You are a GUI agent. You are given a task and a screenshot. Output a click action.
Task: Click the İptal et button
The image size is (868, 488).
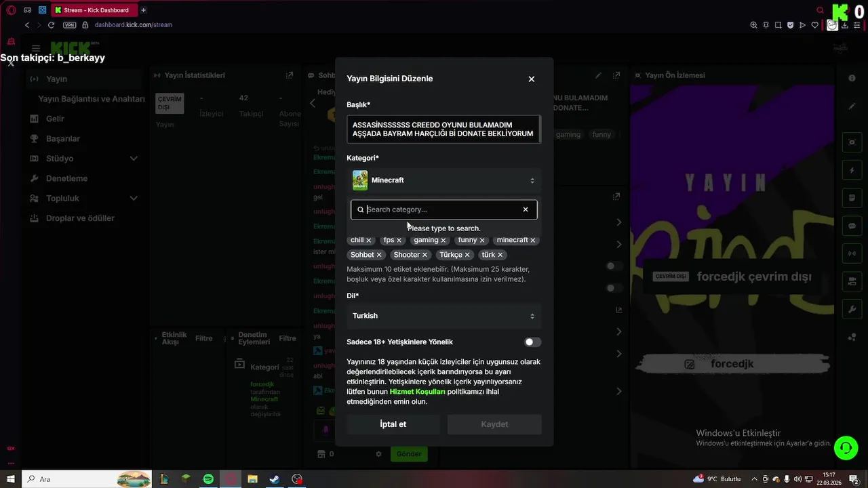[393, 424]
